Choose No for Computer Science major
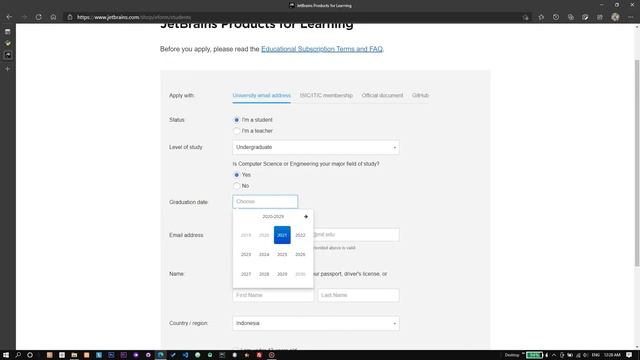 (x=236, y=186)
